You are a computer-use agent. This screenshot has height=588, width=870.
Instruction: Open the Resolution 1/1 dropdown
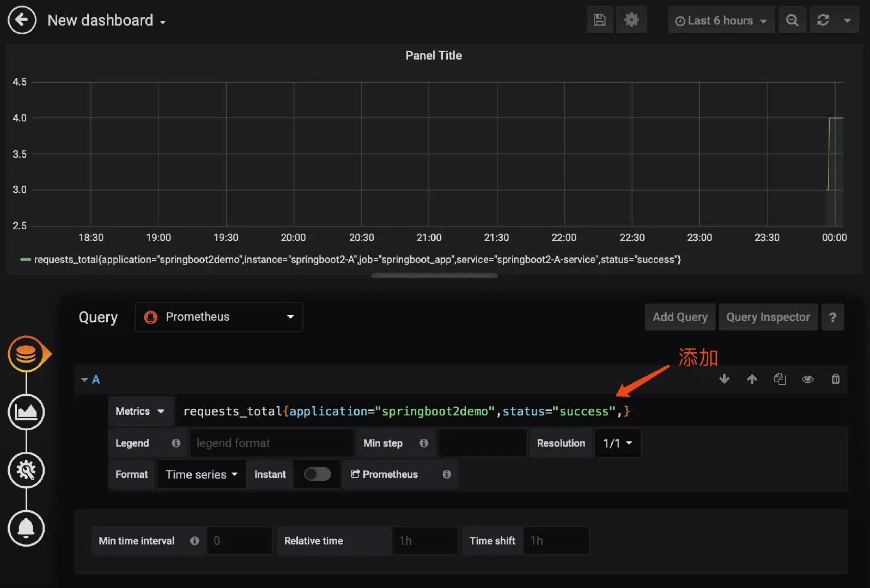(618, 443)
